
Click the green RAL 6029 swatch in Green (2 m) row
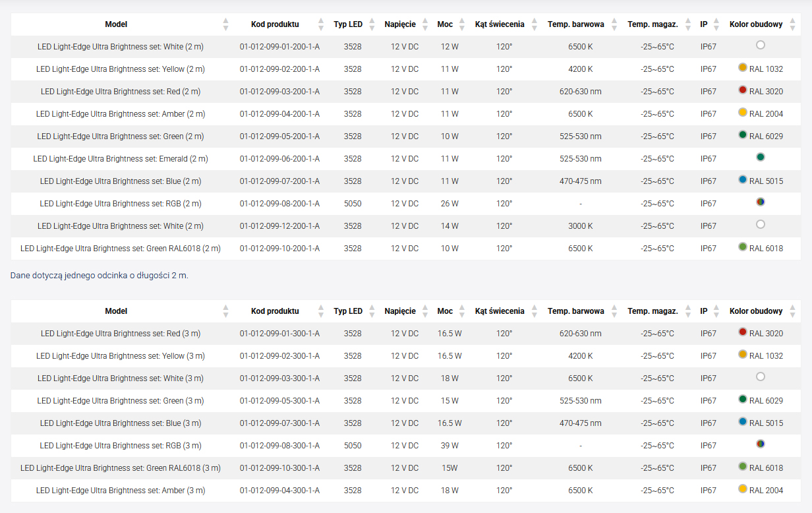743,135
